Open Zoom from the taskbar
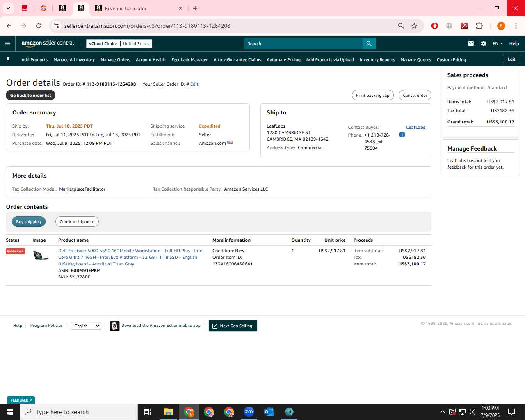525x420 pixels. [x=249, y=412]
